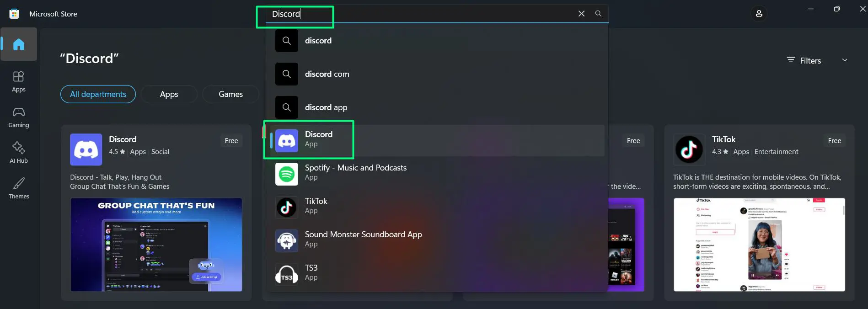Click the Discord result card title

(123, 139)
